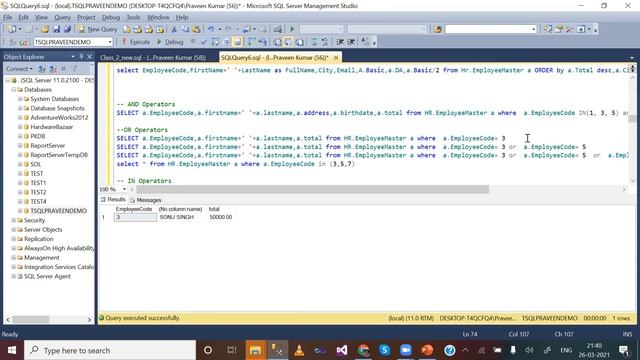
Task: Click the EmployeeCode column header
Action: point(134,209)
